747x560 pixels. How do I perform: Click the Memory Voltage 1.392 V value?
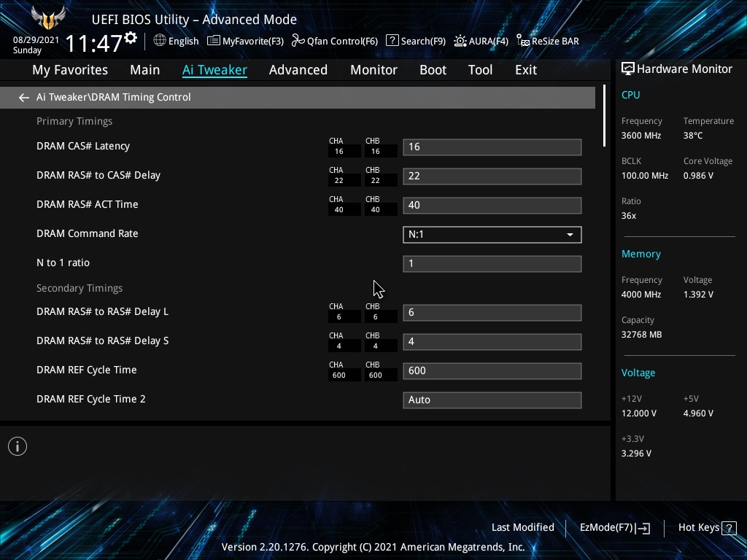pos(698,295)
